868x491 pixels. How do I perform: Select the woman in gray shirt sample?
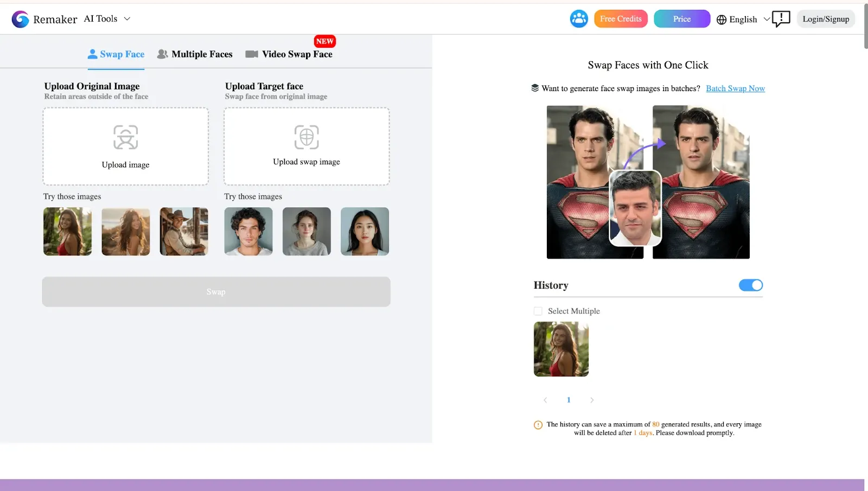point(307,232)
